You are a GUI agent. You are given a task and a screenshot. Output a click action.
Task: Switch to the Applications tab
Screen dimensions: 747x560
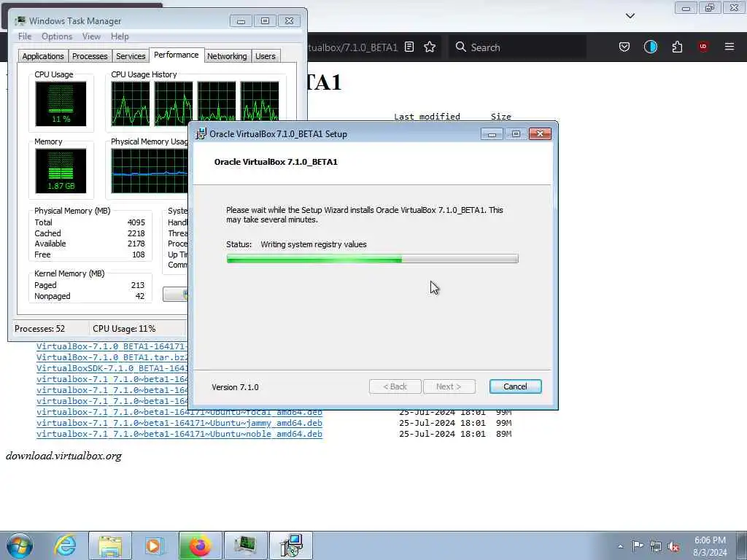coord(43,56)
